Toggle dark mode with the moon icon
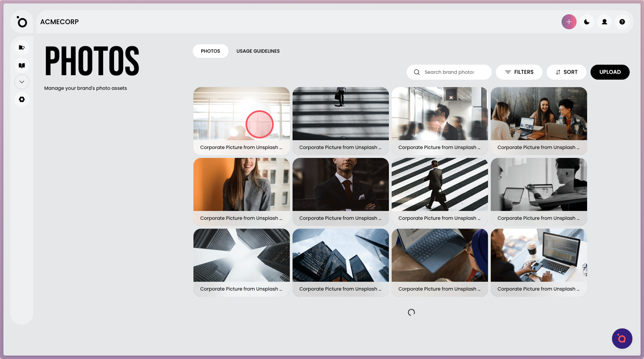Viewport: 644px width, 359px height. pyautogui.click(x=586, y=22)
